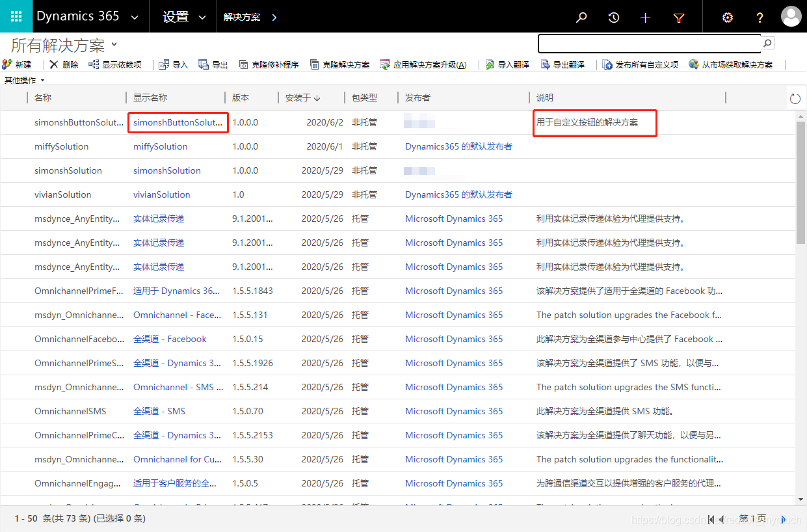807x532 pixels.
Task: Sort by 名称 column header
Action: [x=43, y=98]
